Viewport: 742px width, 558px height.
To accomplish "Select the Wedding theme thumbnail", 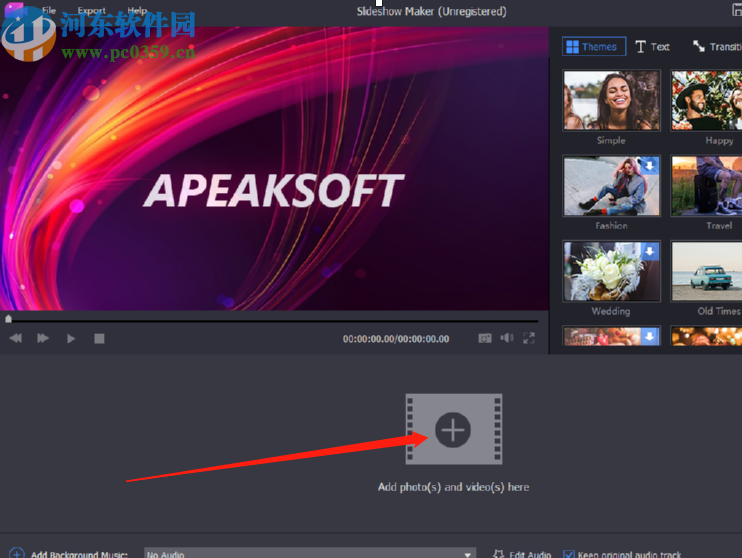I will pos(611,271).
